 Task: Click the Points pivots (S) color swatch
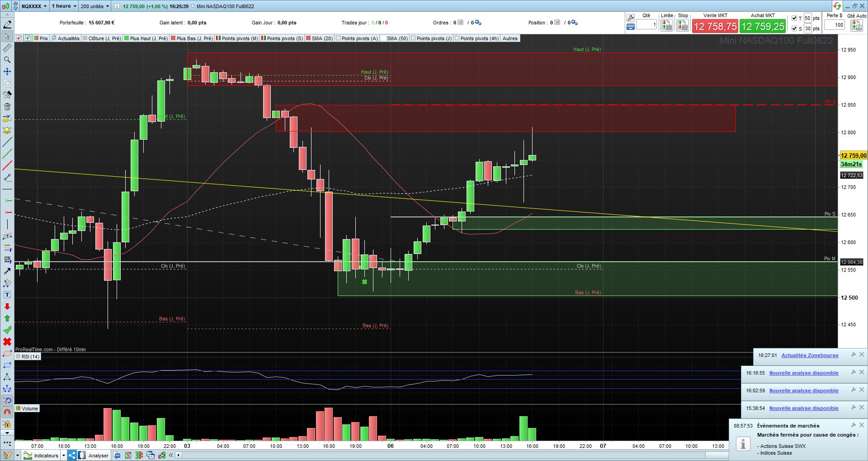(264, 38)
